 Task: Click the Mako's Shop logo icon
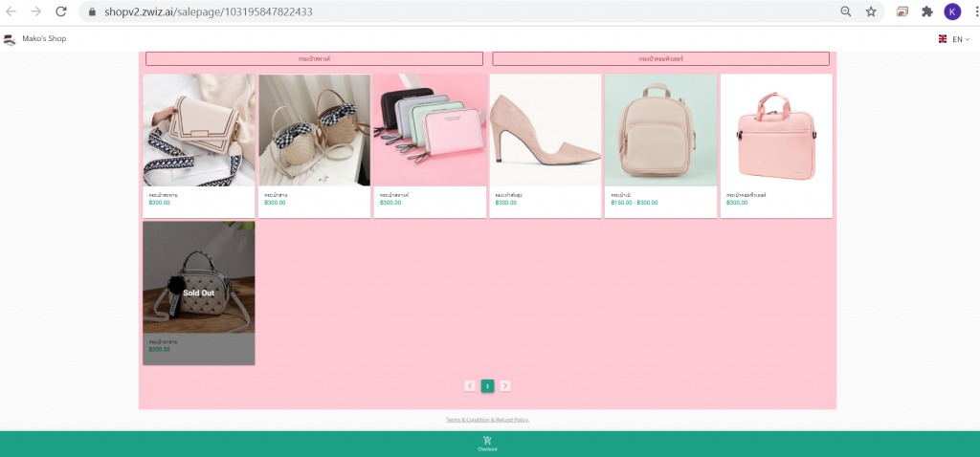pos(10,39)
